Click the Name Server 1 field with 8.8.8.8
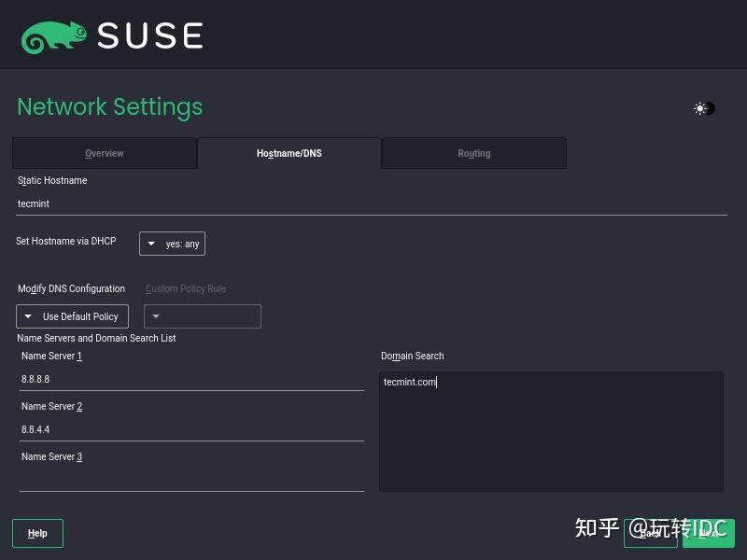 point(187,379)
